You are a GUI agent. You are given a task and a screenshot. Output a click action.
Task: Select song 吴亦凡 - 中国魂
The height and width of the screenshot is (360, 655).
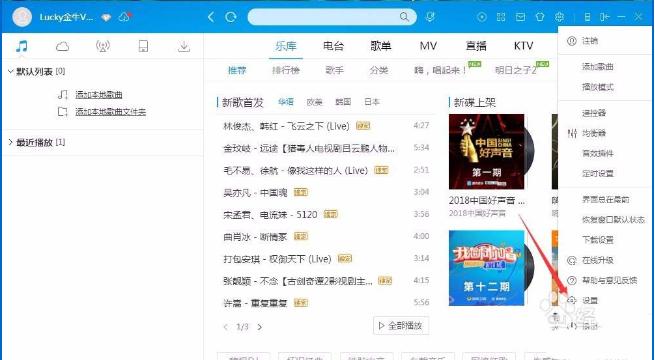[x=255, y=193]
